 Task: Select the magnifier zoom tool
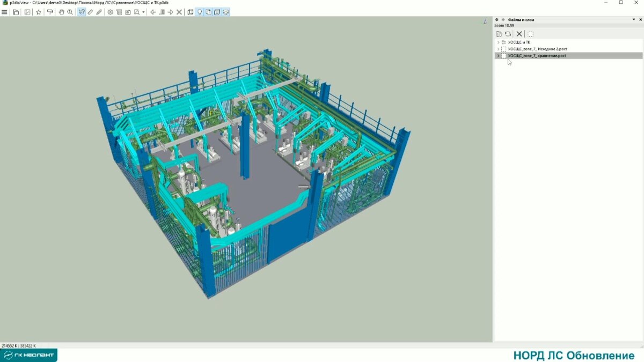70,12
